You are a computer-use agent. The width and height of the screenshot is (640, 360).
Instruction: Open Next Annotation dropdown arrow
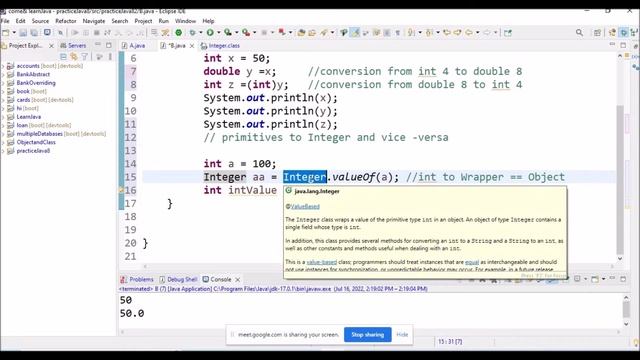420,33
